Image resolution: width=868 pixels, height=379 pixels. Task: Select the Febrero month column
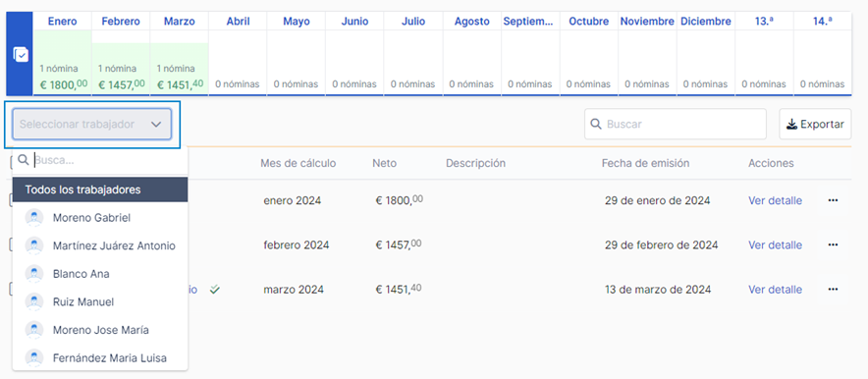pyautogui.click(x=121, y=54)
